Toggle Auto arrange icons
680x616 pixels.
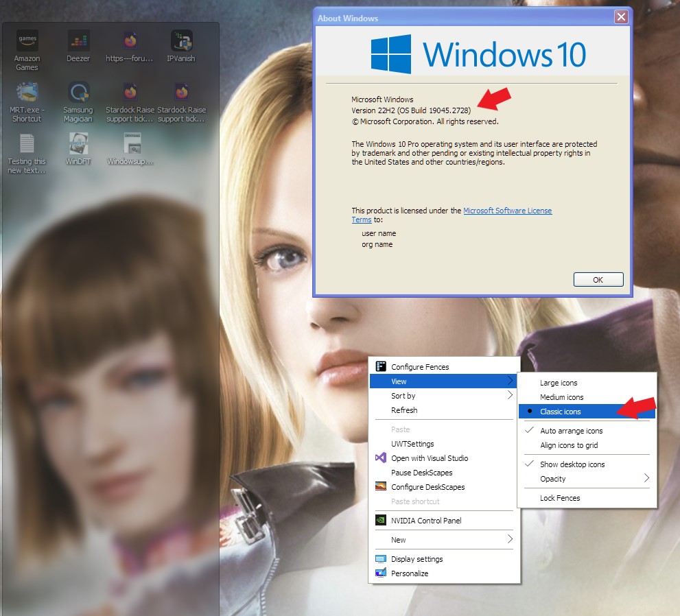[x=587, y=431]
